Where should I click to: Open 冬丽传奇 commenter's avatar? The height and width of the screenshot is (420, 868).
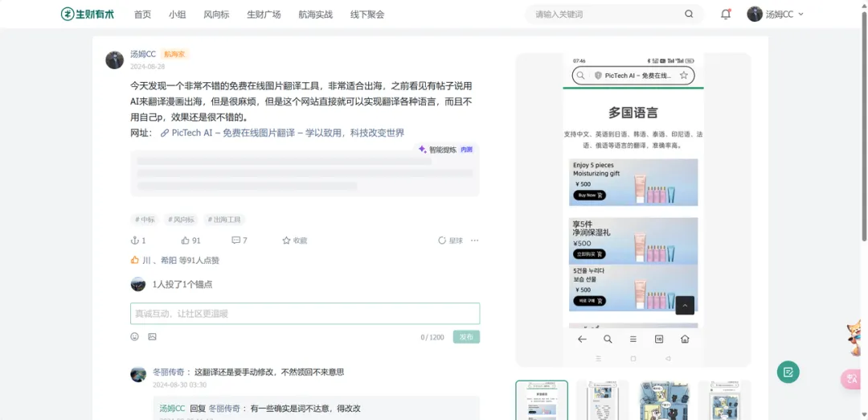138,374
